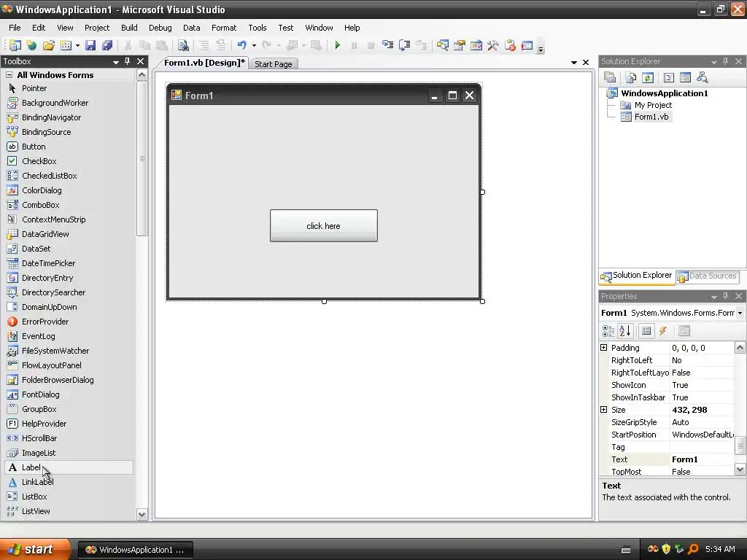This screenshot has height=560, width=747.
Task: Switch to the Start Page tab
Action: (274, 64)
